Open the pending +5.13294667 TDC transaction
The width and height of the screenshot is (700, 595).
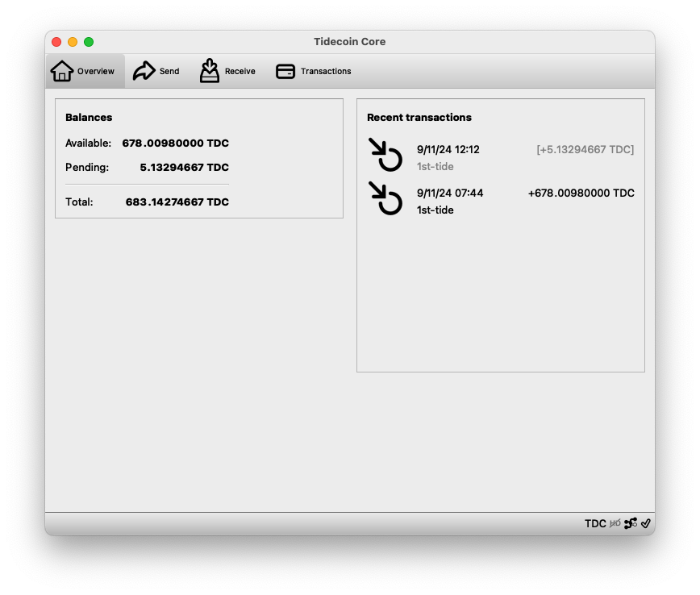[585, 149]
